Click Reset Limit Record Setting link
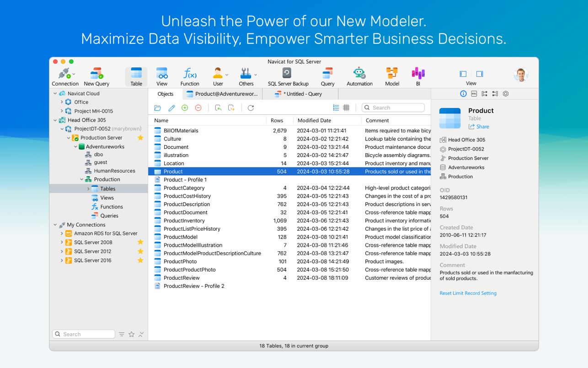The width and height of the screenshot is (588, 368). [x=468, y=293]
